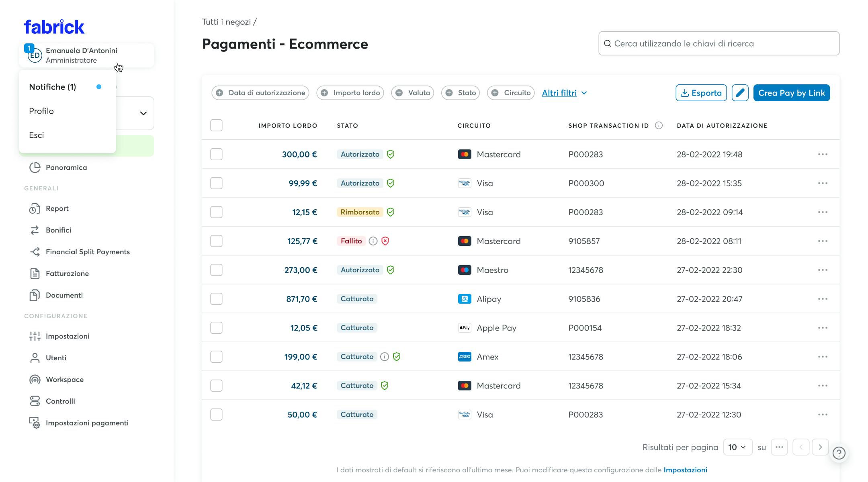Toggle the select-all header checkbox
The width and height of the screenshot is (868, 482).
(216, 125)
